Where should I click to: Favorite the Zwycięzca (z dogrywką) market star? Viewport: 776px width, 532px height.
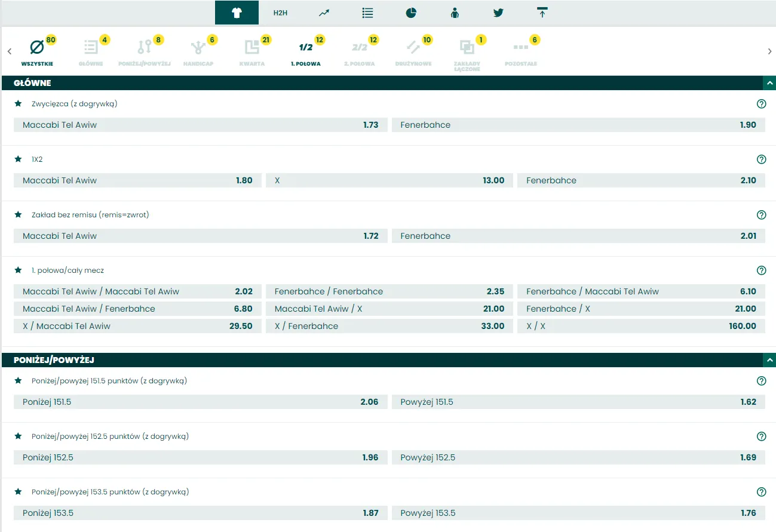(18, 103)
